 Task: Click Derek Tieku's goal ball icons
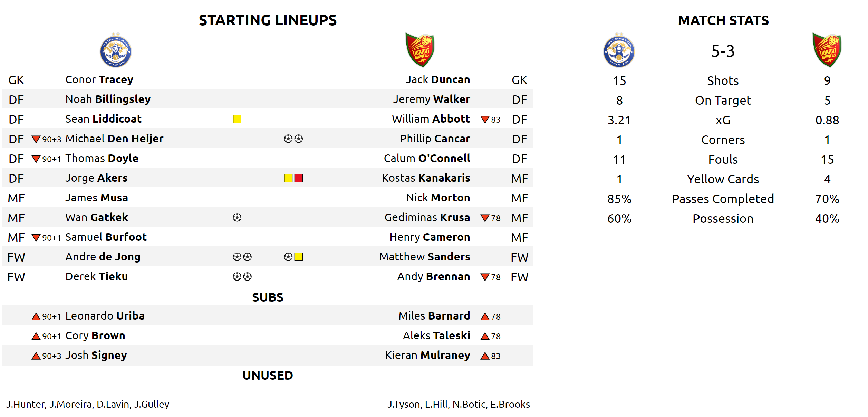click(242, 276)
